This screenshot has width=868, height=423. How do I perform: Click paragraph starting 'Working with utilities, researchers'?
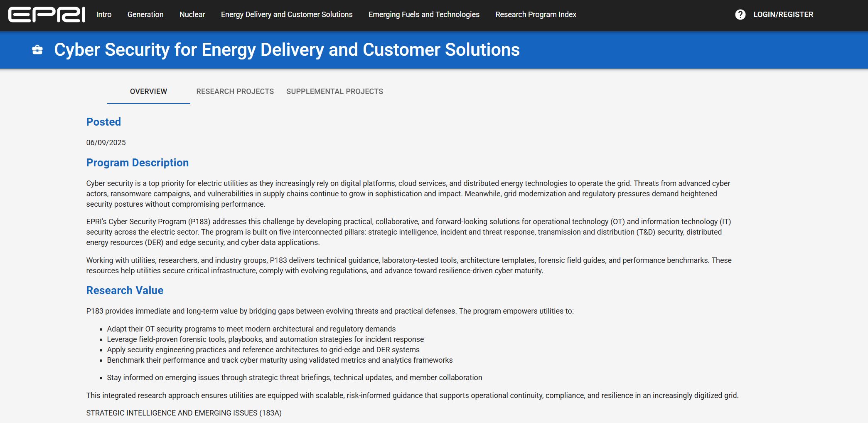tap(409, 265)
